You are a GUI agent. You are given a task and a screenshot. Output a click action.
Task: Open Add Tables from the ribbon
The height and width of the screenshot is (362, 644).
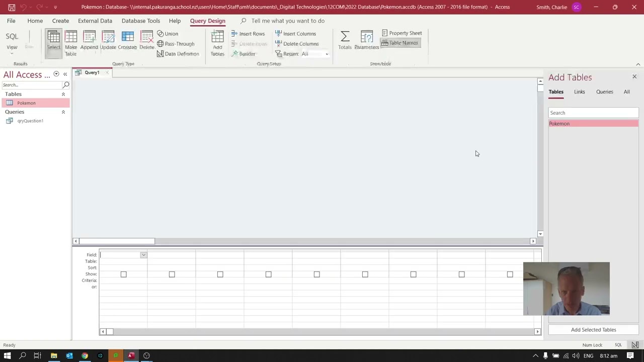217,44
